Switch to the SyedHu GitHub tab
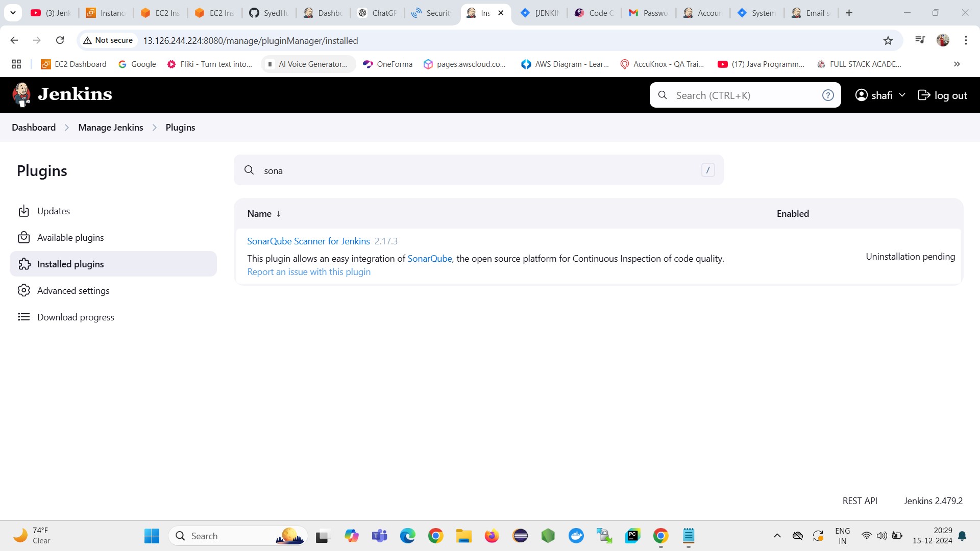Viewport: 980px width, 551px height. (x=269, y=13)
